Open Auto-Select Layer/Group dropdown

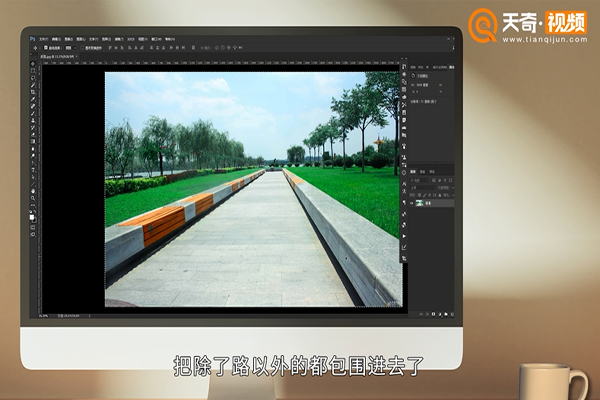coord(71,48)
